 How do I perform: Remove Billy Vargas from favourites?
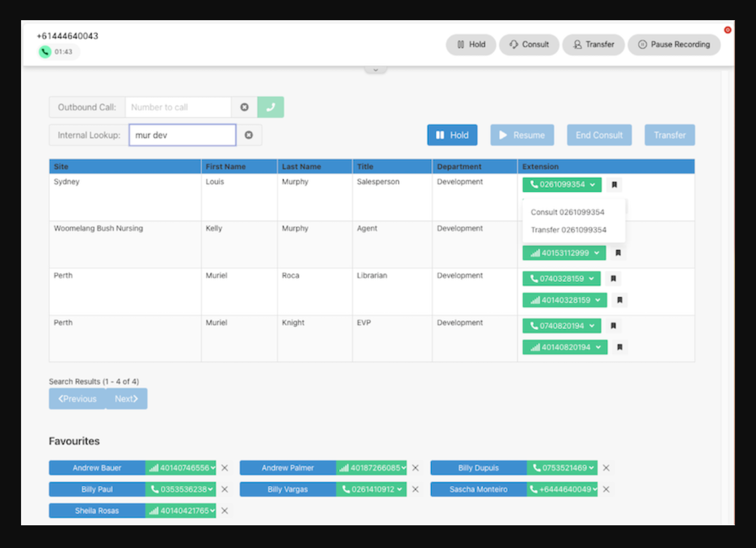[x=415, y=489]
